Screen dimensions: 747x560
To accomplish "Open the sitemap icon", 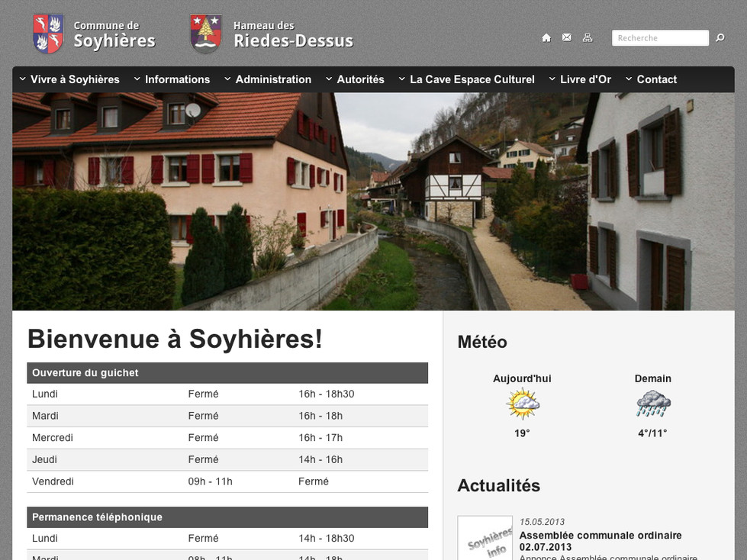I will [x=588, y=37].
